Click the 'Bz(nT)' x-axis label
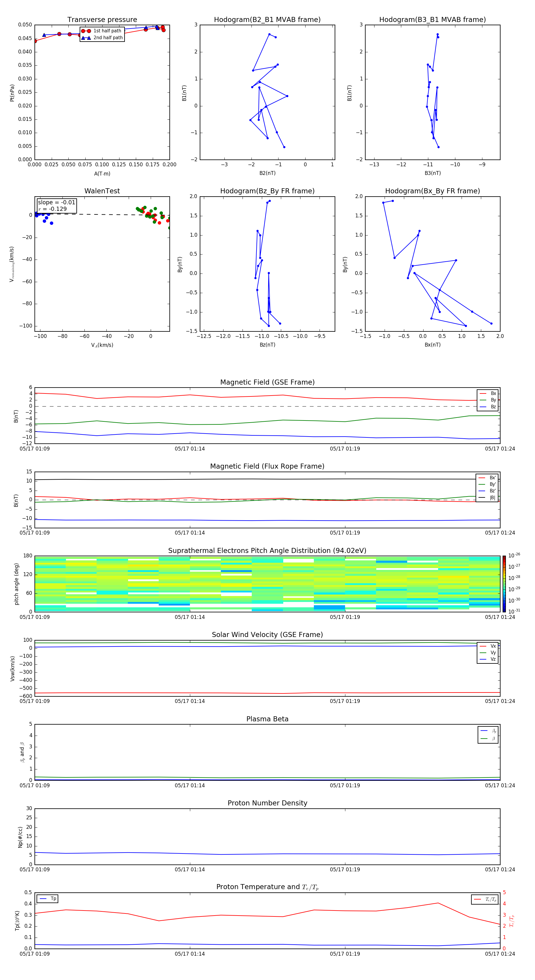This screenshot has width=535, height=980. (267, 345)
